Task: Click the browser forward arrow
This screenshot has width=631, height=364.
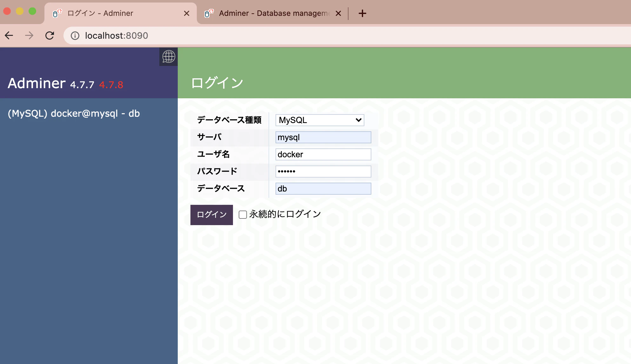Action: (x=29, y=36)
